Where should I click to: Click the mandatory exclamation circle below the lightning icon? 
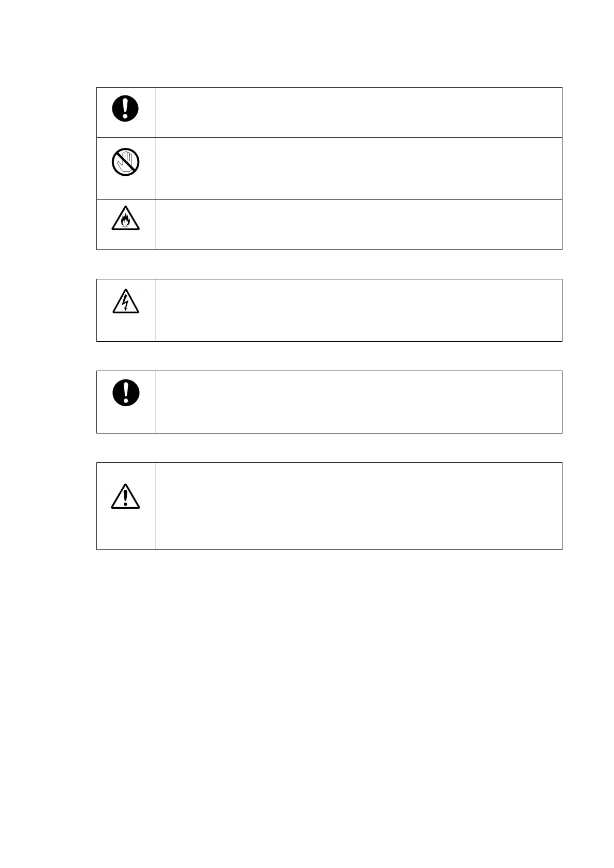[x=126, y=393]
